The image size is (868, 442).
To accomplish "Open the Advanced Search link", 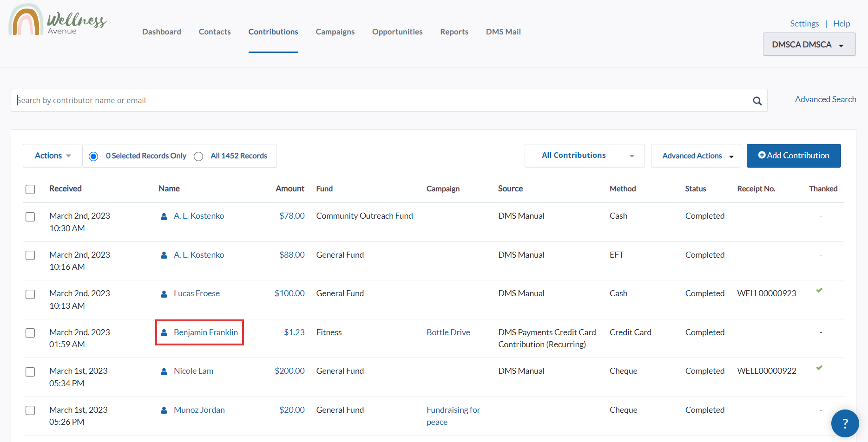I will pyautogui.click(x=825, y=99).
